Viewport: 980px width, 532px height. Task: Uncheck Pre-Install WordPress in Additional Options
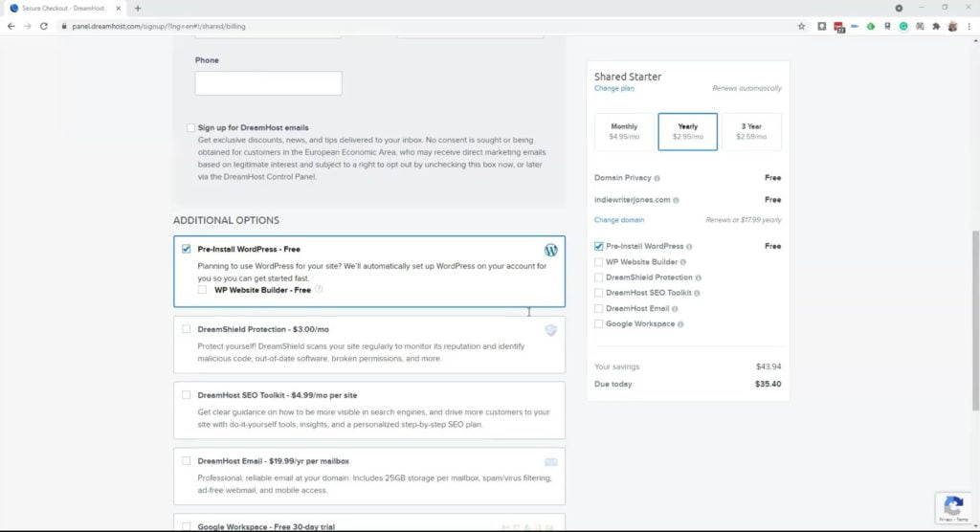pyautogui.click(x=187, y=249)
